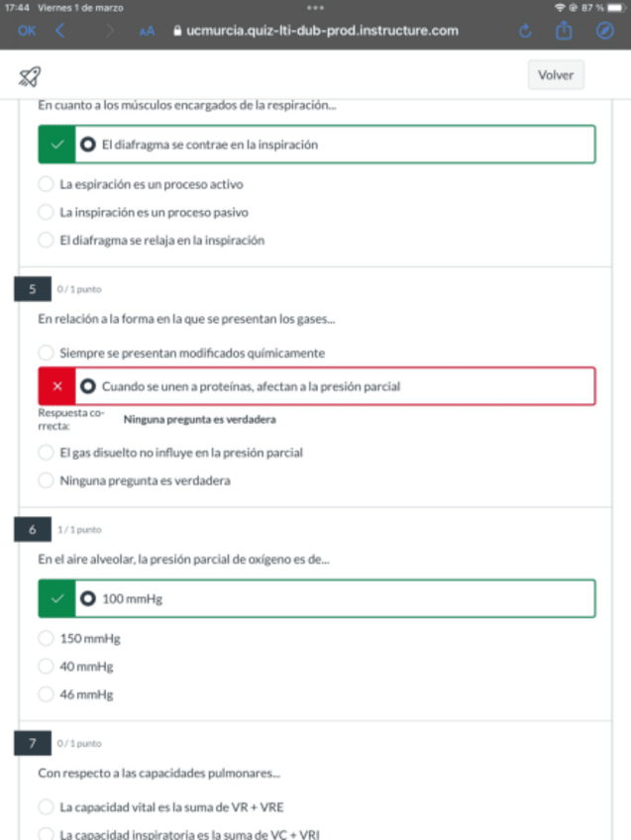Go back with the browser back arrow
This screenshot has height=840, width=631.
pyautogui.click(x=59, y=31)
